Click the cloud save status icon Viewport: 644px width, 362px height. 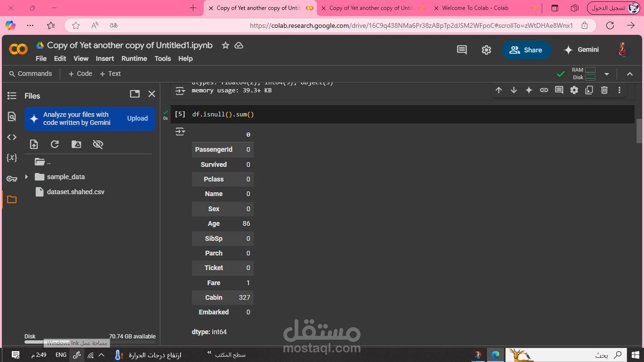239,45
